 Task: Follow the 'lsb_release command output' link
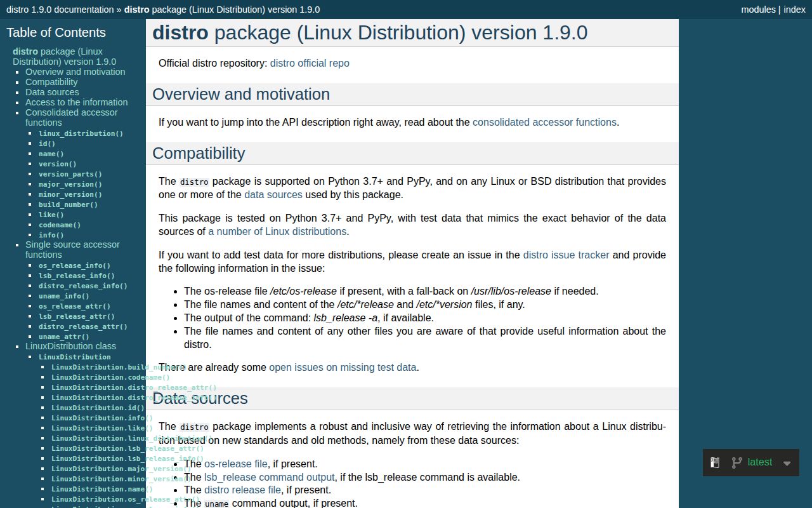pyautogui.click(x=269, y=477)
